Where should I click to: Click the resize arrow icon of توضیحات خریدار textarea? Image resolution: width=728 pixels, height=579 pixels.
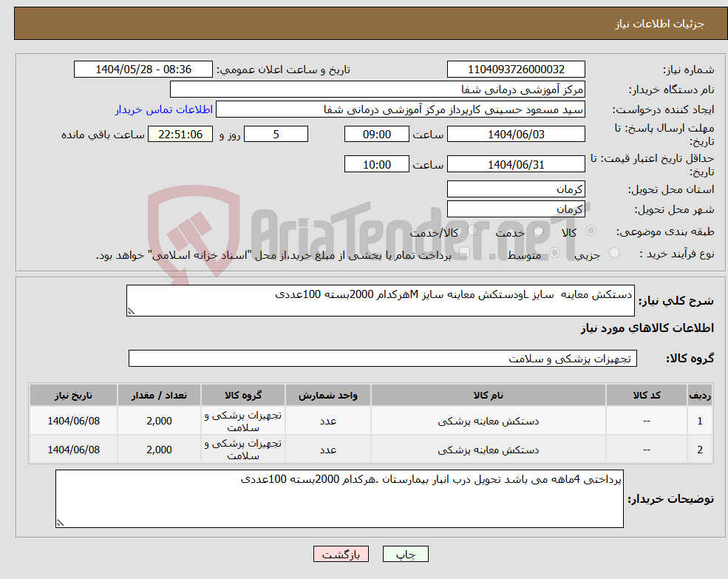61,521
